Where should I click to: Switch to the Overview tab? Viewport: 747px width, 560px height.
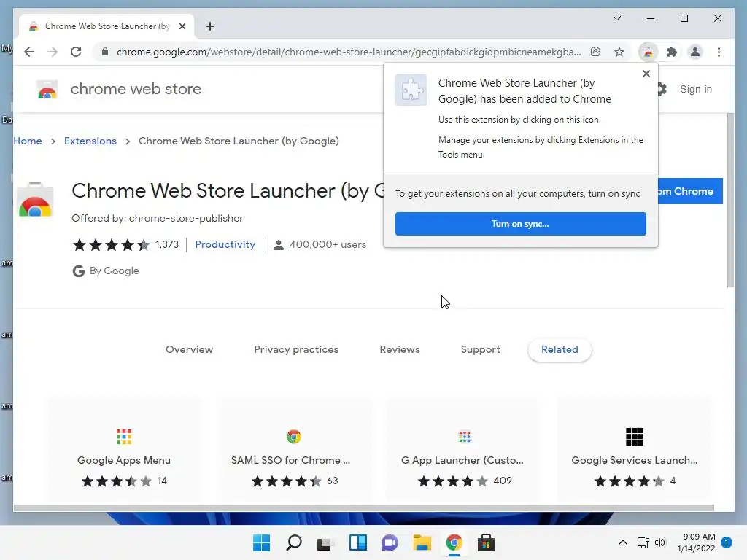point(189,349)
